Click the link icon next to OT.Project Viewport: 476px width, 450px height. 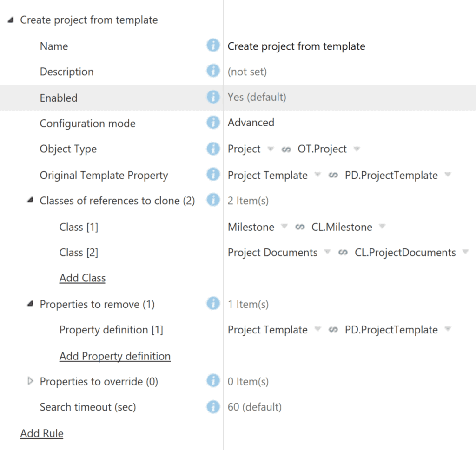click(x=286, y=149)
